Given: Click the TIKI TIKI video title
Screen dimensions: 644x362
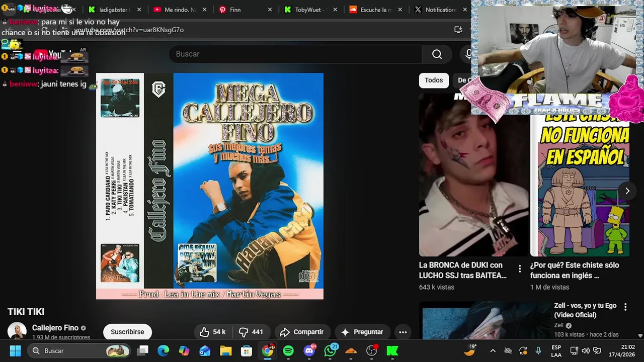Looking at the screenshot, I should pos(26,312).
